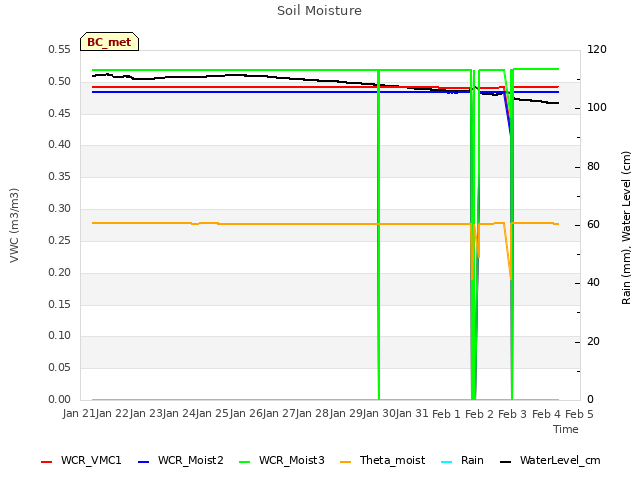Click the Jan 21 x-axis tick label
Image resolution: width=640 pixels, height=480 pixels.
pyautogui.click(x=79, y=413)
